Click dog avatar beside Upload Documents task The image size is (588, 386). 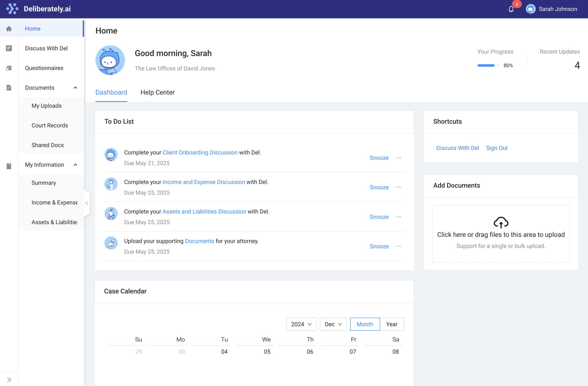[x=111, y=243]
